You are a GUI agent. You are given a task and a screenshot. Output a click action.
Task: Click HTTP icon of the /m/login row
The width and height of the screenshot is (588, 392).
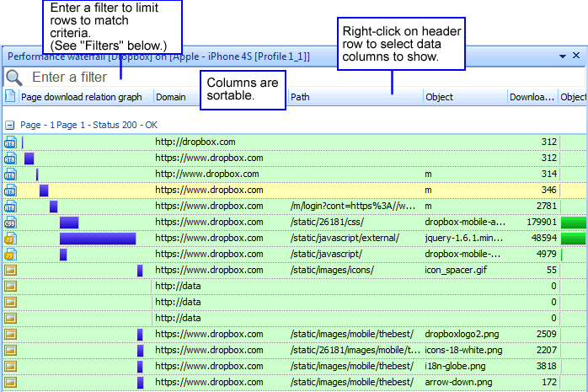tap(10, 207)
